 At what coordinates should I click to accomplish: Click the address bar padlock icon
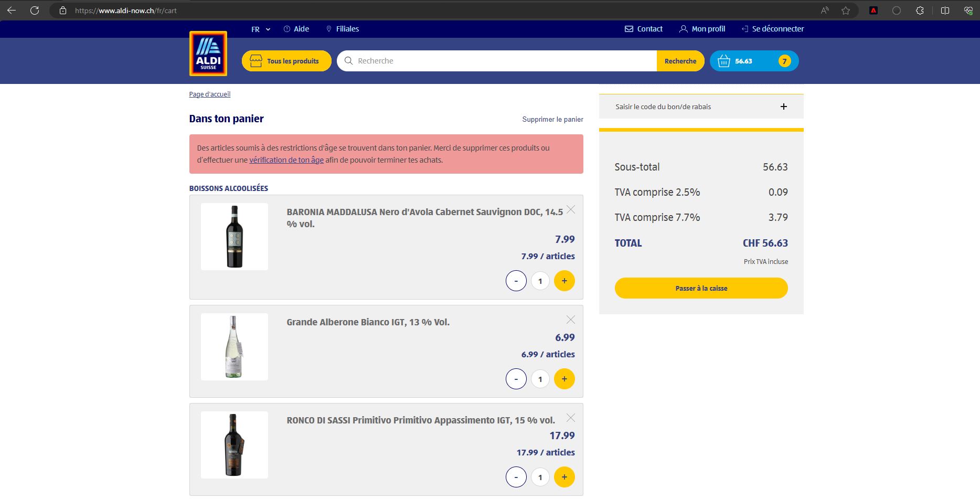[x=63, y=10]
